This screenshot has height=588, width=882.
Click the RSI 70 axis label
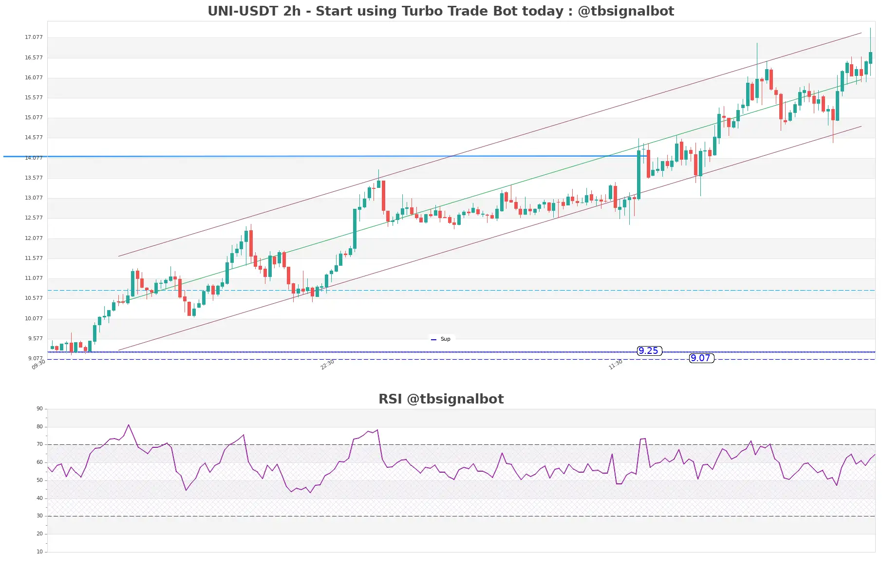[x=39, y=444]
